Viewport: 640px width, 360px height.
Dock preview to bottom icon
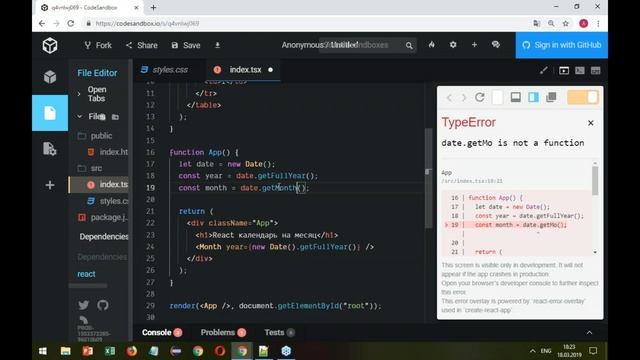[516, 97]
